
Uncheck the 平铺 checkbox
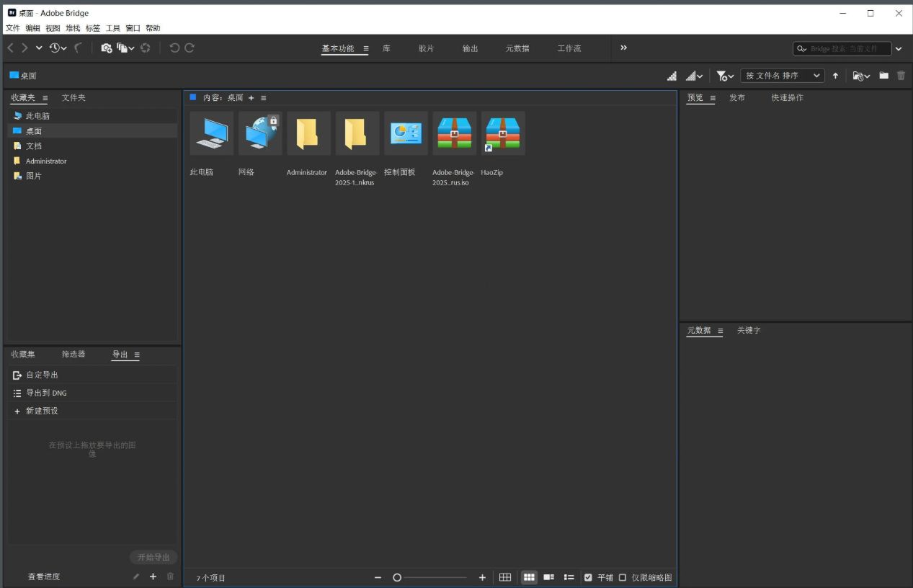(x=589, y=576)
